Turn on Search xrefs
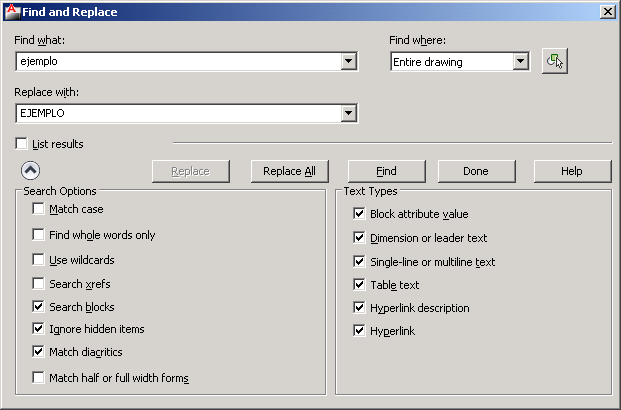Image resolution: width=621 pixels, height=410 pixels. pyautogui.click(x=38, y=284)
